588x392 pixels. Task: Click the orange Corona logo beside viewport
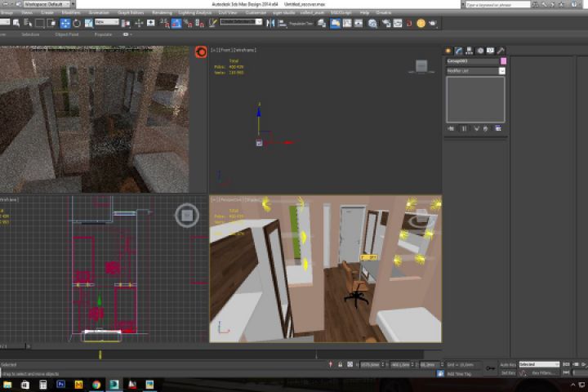pos(201,51)
